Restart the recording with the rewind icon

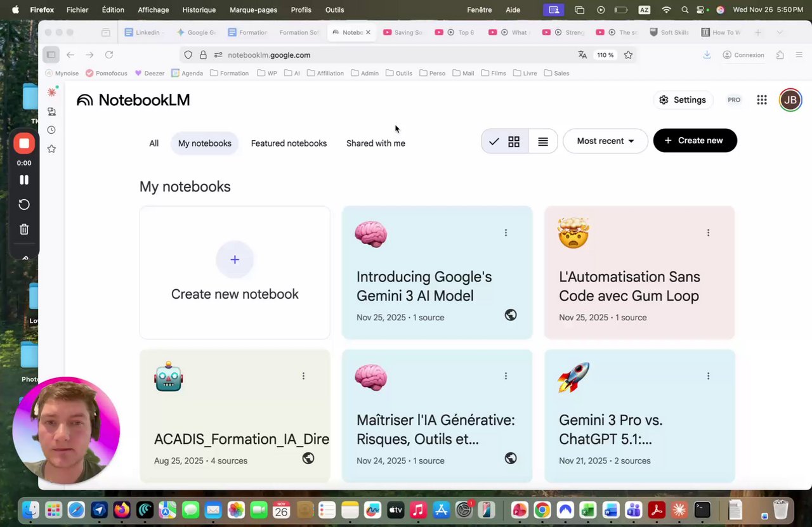tap(24, 204)
